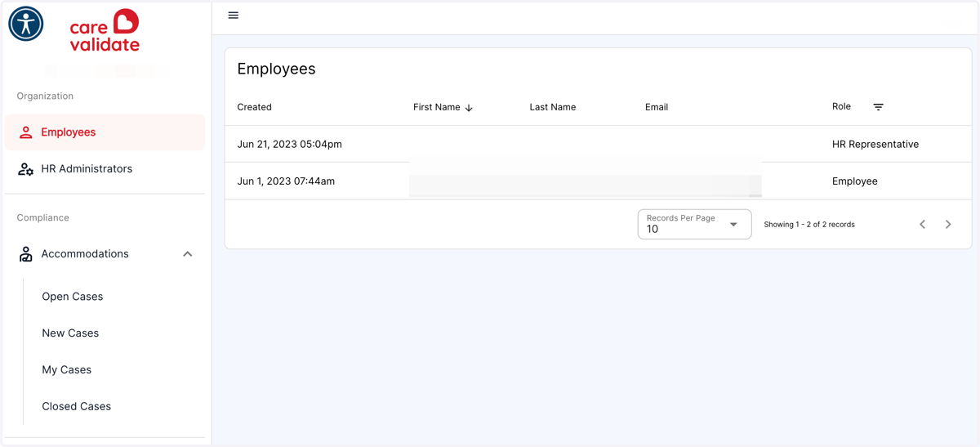The height and width of the screenshot is (447, 980).
Task: Click the Showing 1 - 2 of 2 records text
Action: click(809, 224)
